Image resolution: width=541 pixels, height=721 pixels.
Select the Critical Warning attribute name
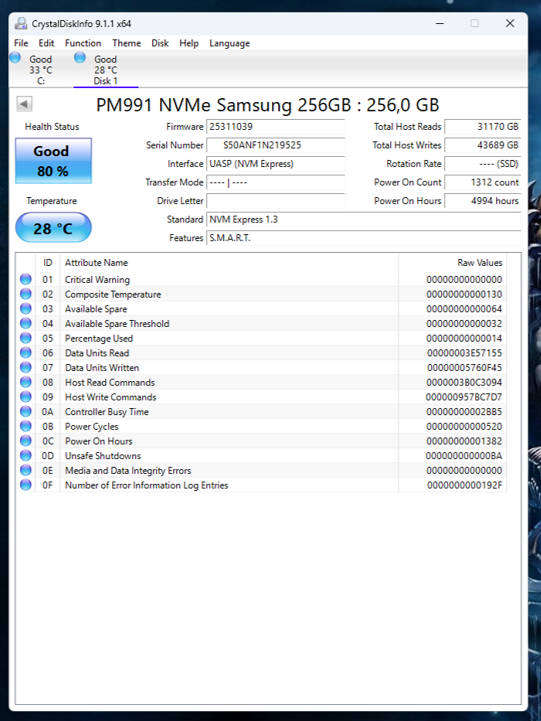click(97, 280)
